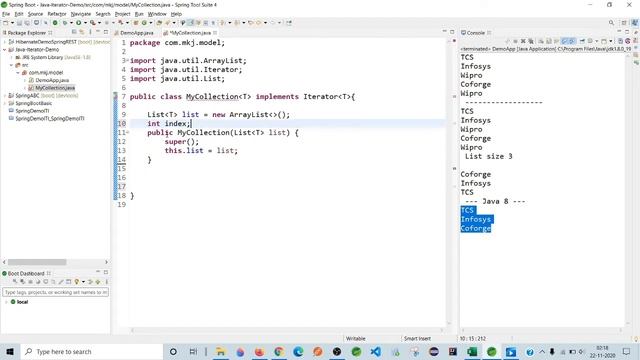Click the magnifier search icon at top right
640x360 pixels.
[611, 23]
